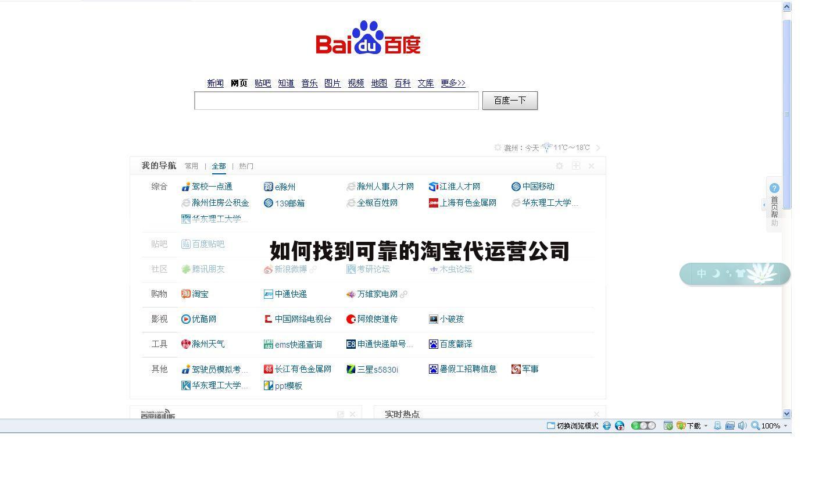Click the rainy weather icon
Image resolution: width=837 pixels, height=504 pixels.
[546, 148]
